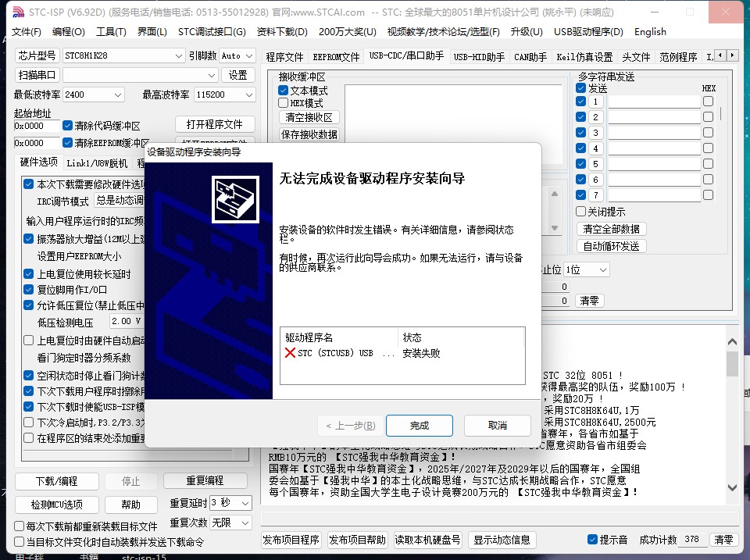Screen dimensions: 750x560
Task: Click the STC-ISP application icon in title bar
Action: (18, 12)
